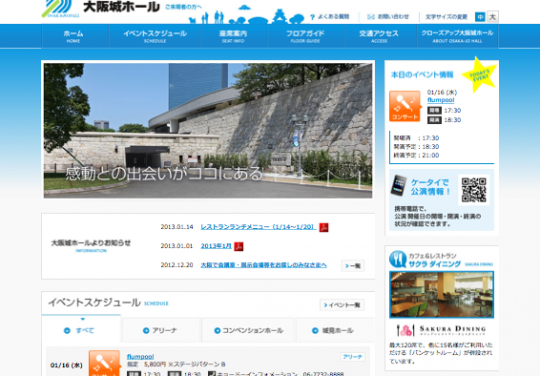The height and width of the screenshot is (376, 540).
Task: Open the お問い合わせ contact link
Action: coord(393,17)
